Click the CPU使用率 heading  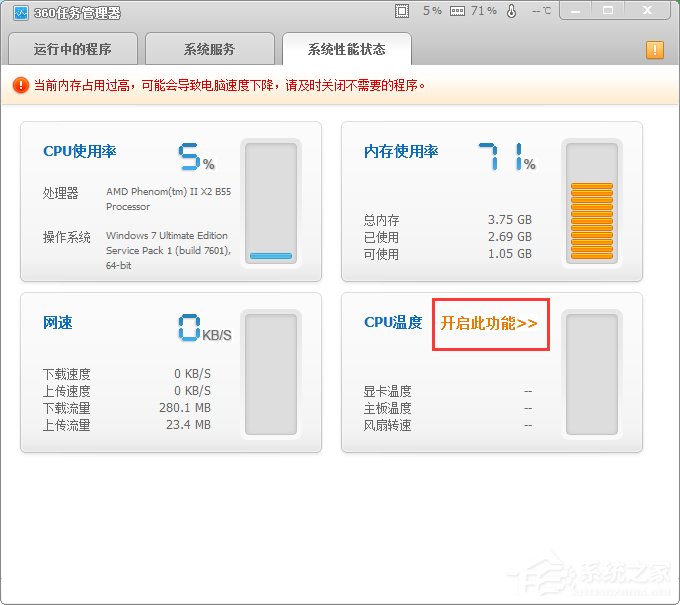[x=80, y=152]
